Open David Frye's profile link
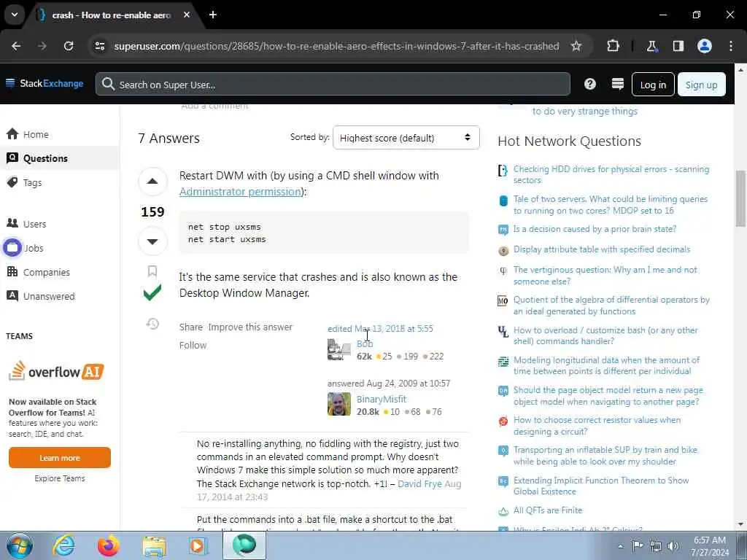 (x=419, y=484)
